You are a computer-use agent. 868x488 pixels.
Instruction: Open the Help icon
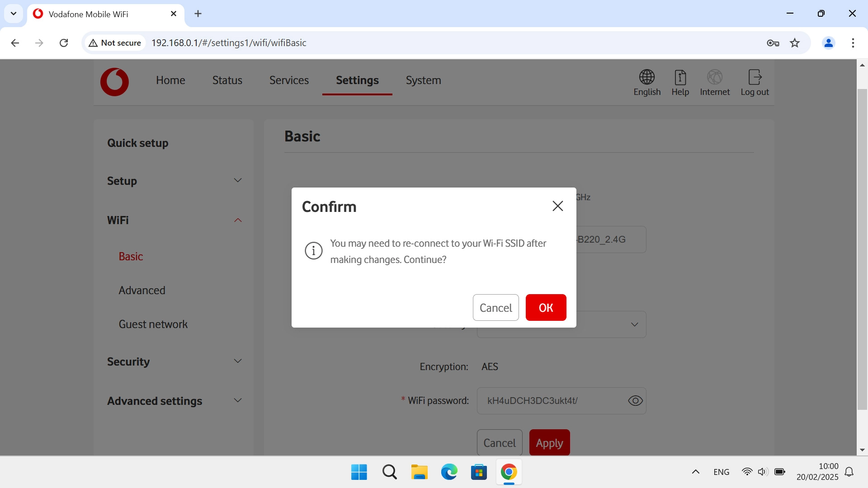(x=680, y=77)
